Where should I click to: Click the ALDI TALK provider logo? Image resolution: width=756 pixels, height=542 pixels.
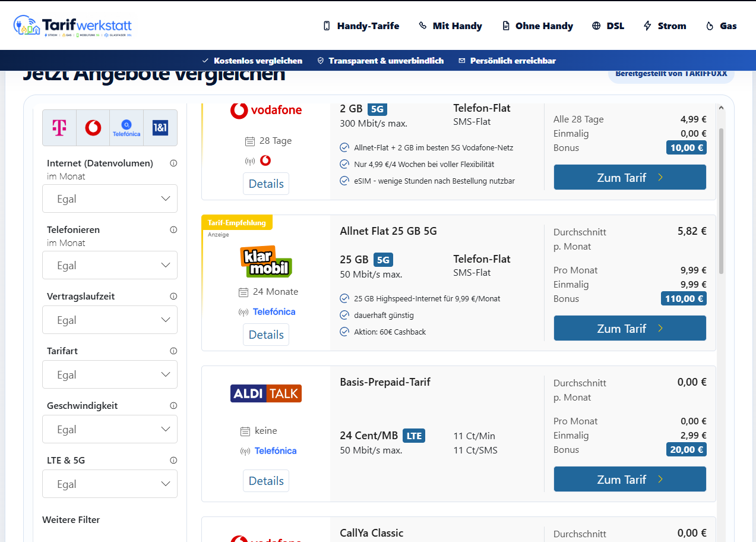pos(266,393)
